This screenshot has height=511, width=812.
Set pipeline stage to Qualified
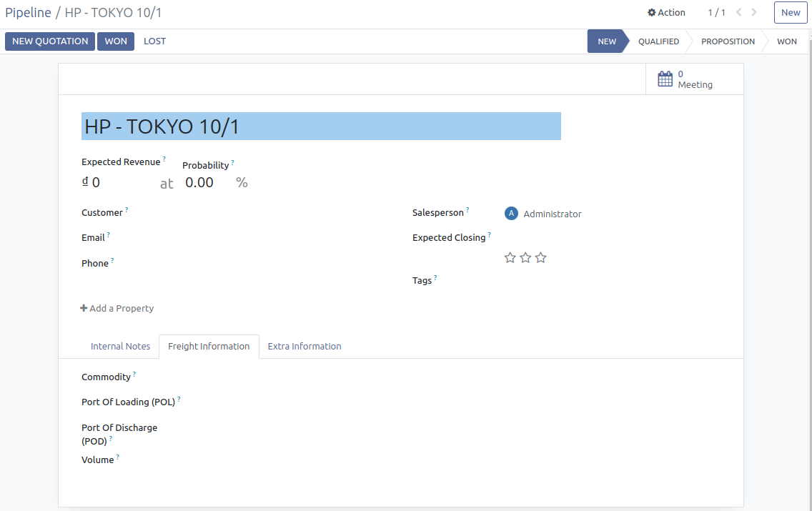[658, 41]
